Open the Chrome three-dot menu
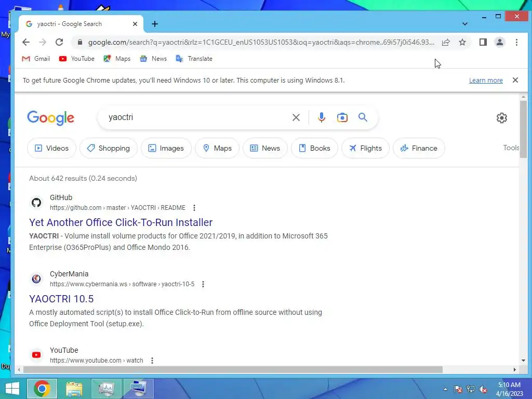 pos(516,42)
